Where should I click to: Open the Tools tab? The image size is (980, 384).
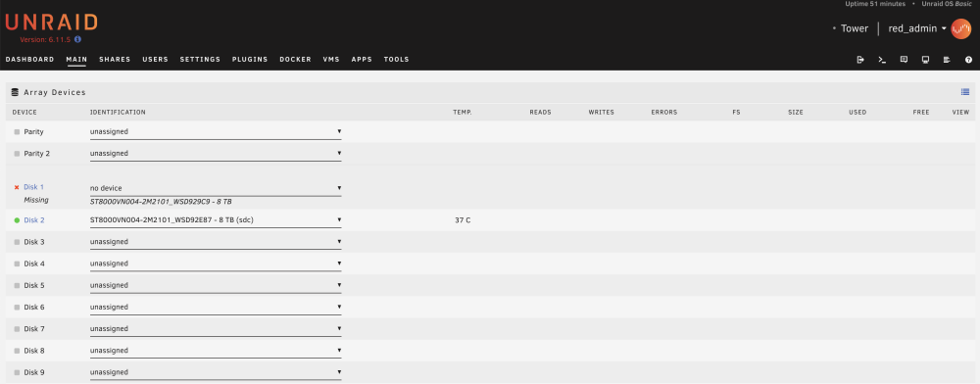[x=396, y=60]
